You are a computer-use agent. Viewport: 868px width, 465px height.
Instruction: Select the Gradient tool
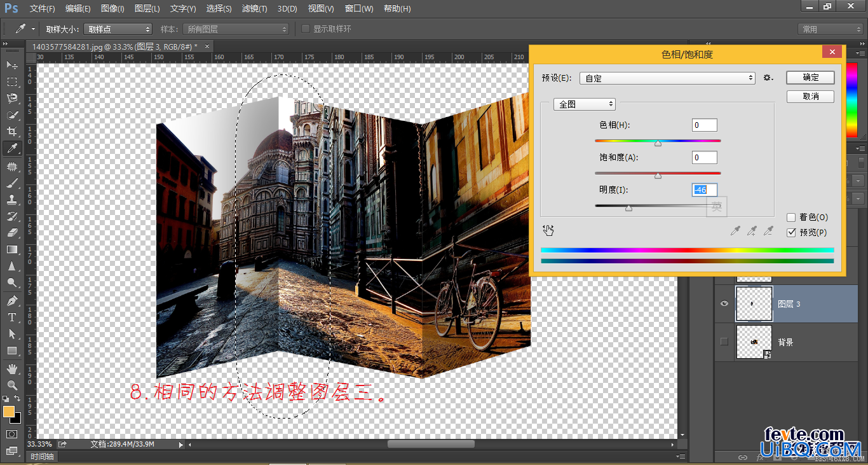(x=11, y=249)
